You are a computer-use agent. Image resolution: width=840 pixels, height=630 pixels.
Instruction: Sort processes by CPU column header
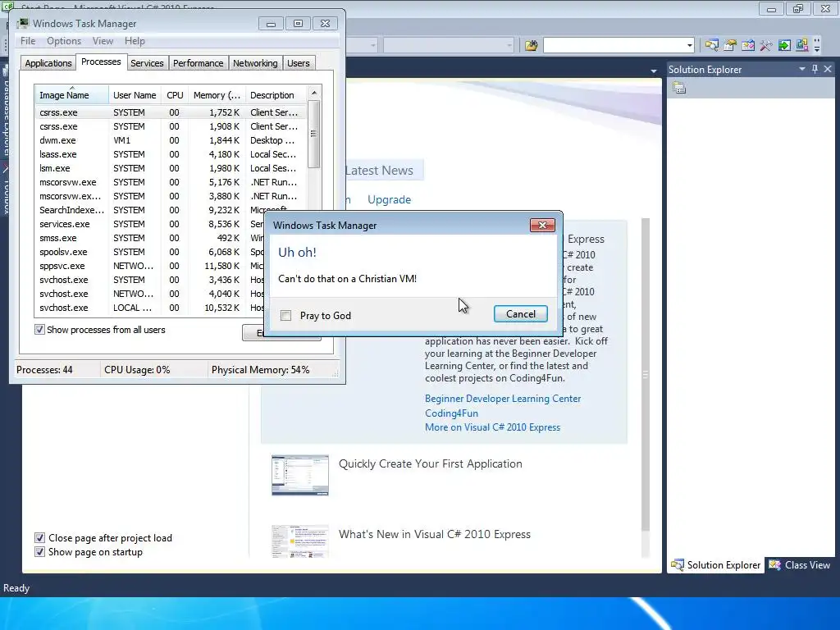[x=175, y=95]
